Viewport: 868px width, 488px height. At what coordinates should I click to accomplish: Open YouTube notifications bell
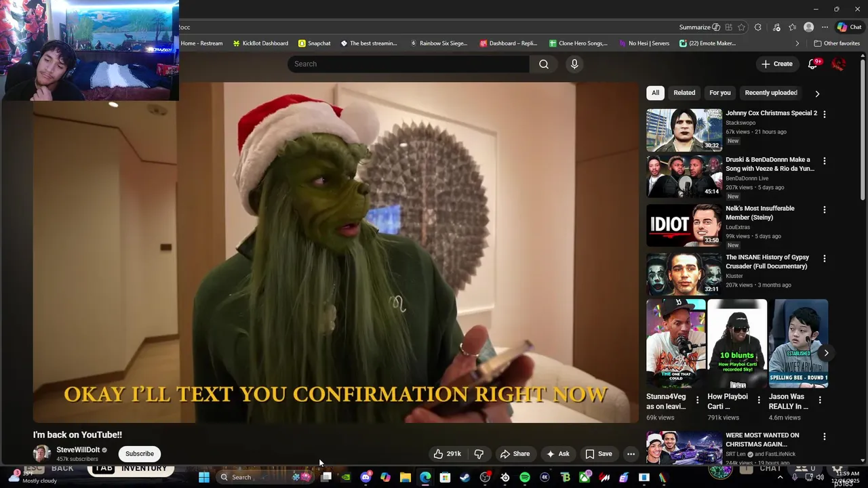pos(813,64)
